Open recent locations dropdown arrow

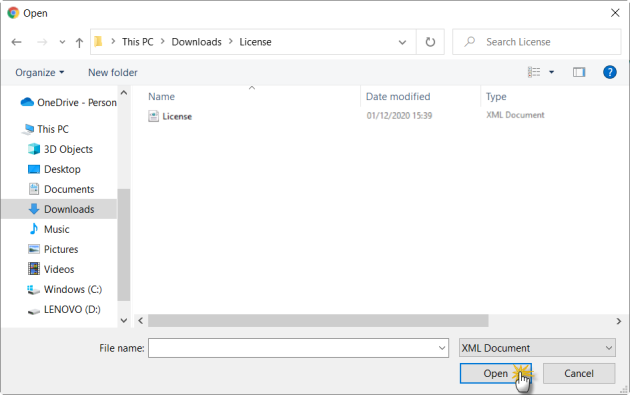(x=62, y=42)
